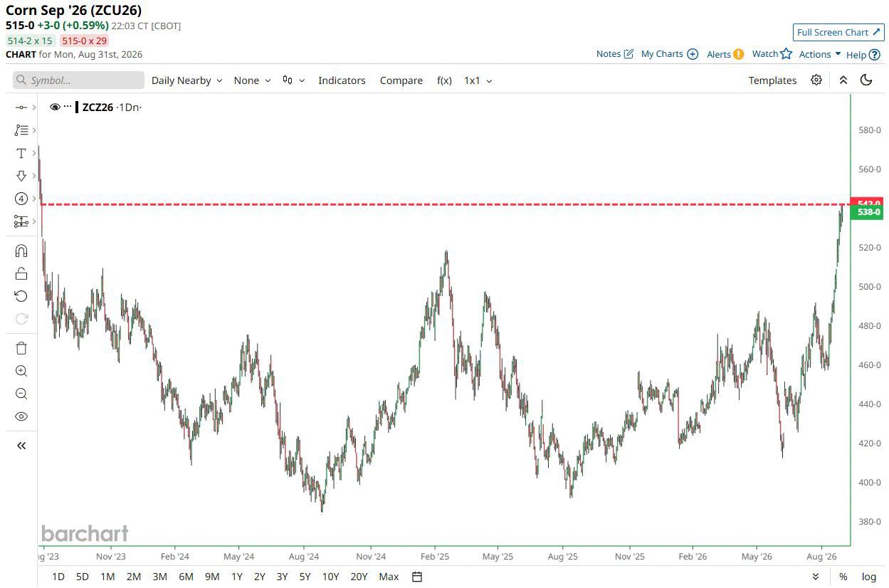Click the green 538-0 price label
This screenshot has height=588, width=889.
[x=868, y=212]
